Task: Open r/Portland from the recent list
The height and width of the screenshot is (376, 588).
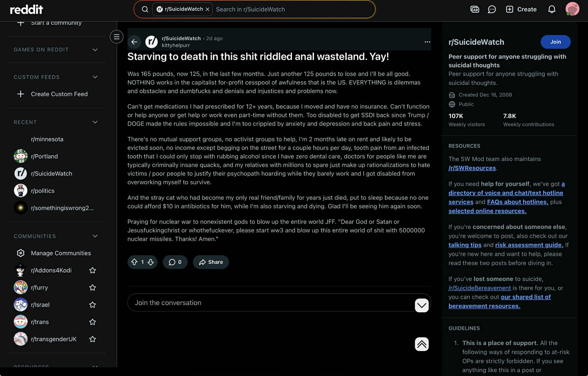Action: (x=44, y=156)
